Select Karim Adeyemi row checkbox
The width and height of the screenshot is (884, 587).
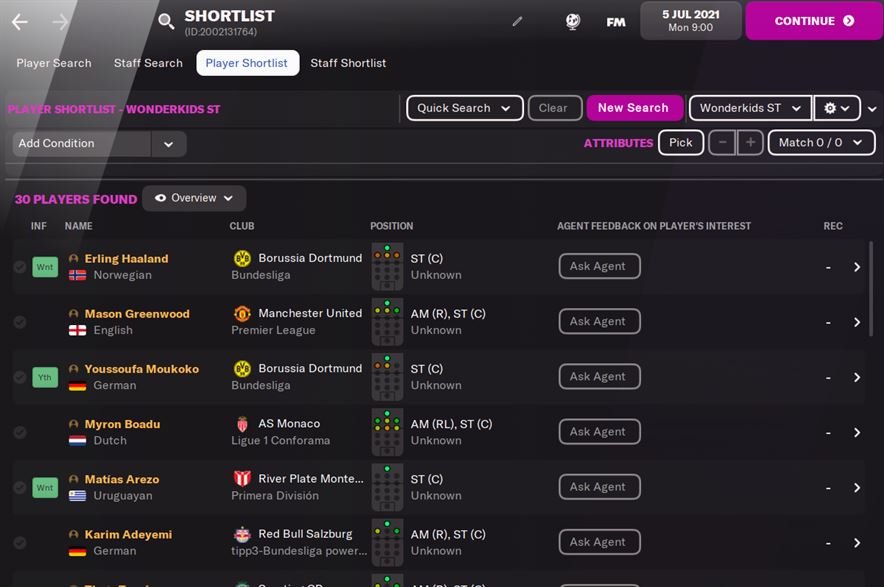click(20, 543)
